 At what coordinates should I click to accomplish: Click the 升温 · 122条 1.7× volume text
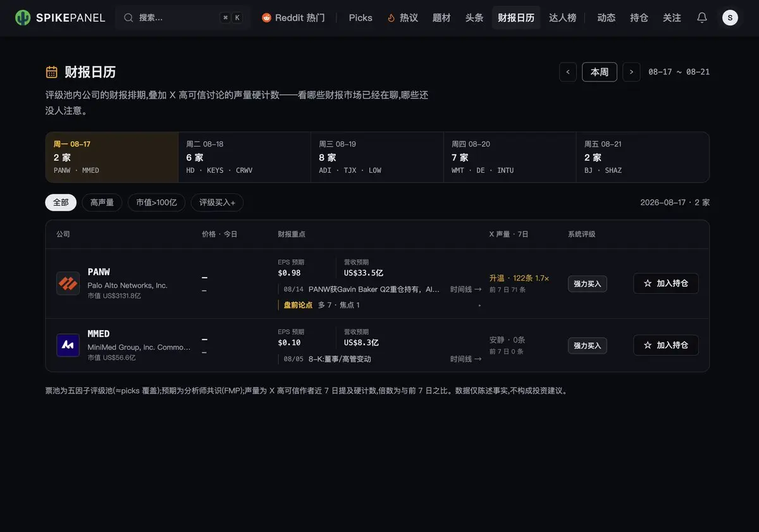pos(519,278)
